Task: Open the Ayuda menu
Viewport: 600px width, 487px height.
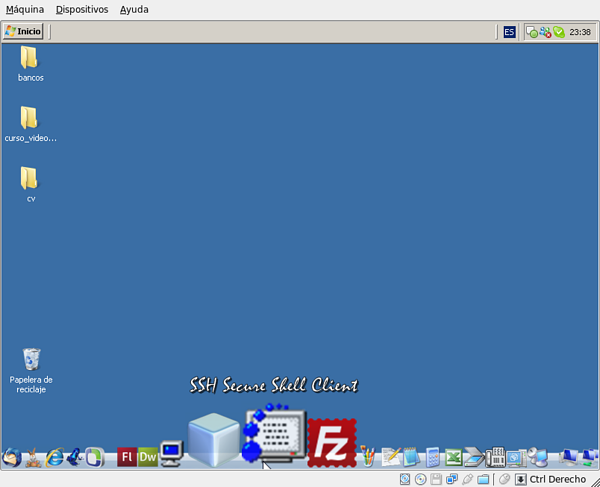Action: click(x=134, y=9)
